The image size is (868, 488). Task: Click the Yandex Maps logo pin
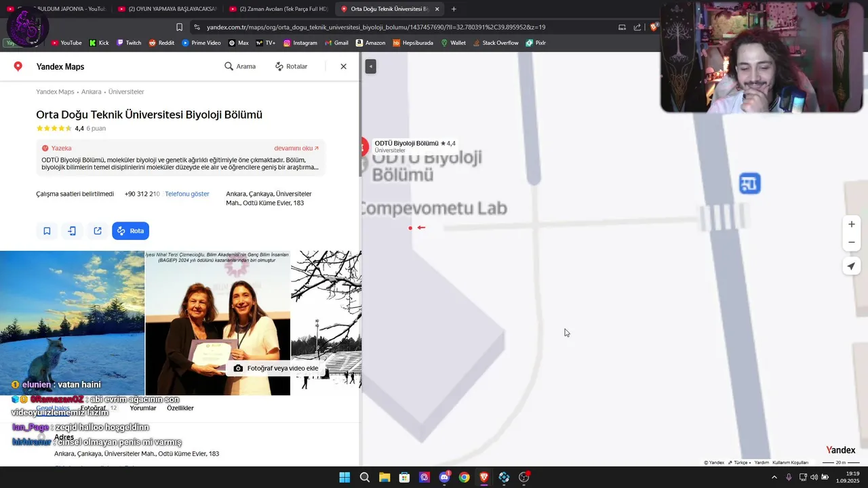pos(18,66)
